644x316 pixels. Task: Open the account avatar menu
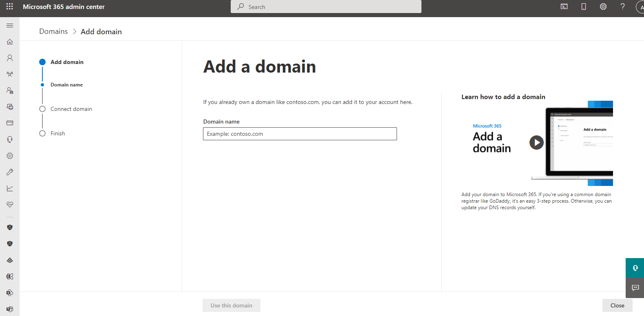tap(640, 7)
